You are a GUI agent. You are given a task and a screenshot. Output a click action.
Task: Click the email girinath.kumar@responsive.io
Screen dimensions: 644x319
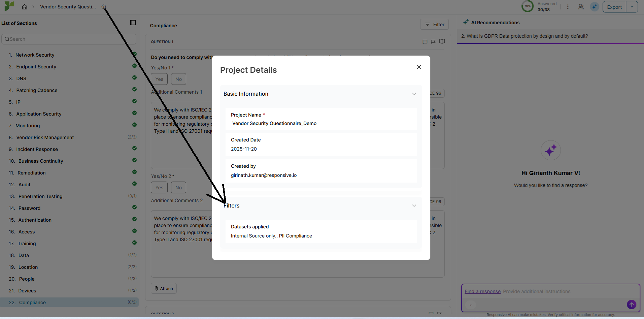point(264,175)
